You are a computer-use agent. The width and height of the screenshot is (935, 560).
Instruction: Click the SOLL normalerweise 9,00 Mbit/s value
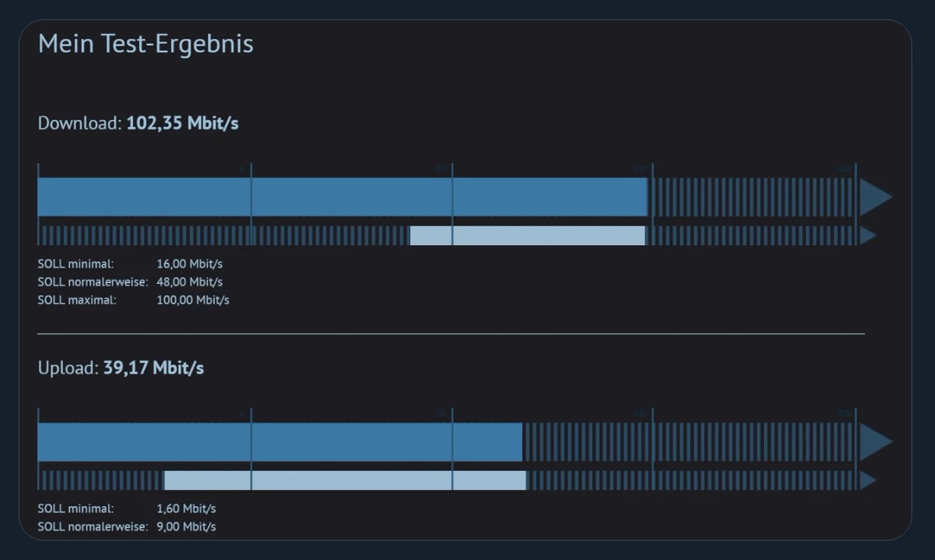[x=186, y=526]
